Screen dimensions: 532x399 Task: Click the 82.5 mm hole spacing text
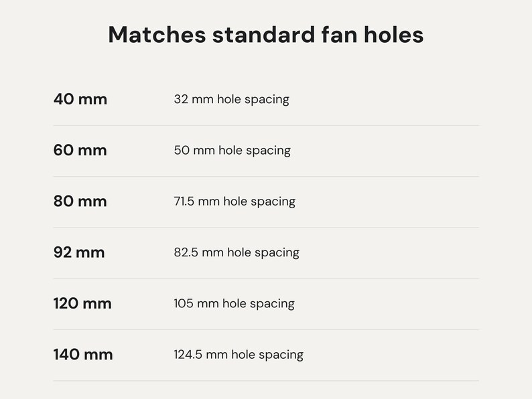point(237,252)
